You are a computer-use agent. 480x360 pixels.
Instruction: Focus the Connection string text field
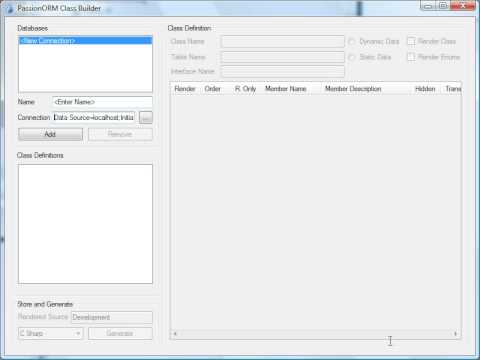point(94,117)
